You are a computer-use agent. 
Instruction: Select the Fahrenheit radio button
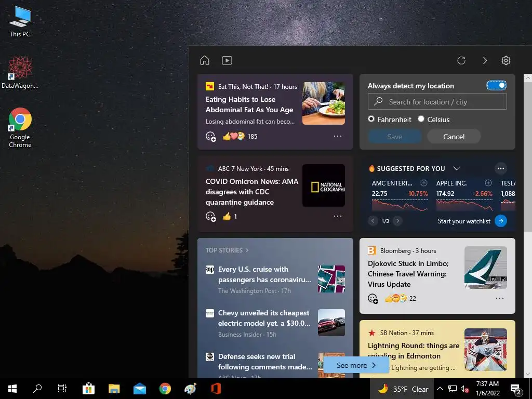371,119
